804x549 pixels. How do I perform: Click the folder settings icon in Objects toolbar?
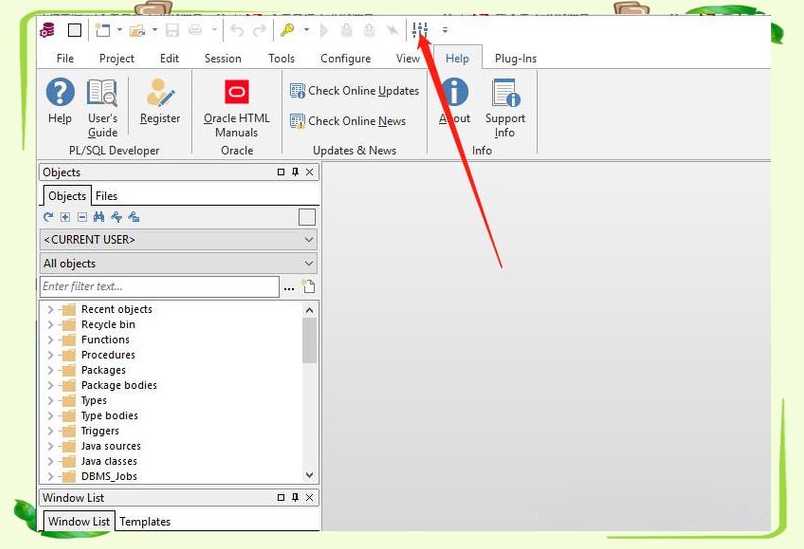(x=134, y=217)
